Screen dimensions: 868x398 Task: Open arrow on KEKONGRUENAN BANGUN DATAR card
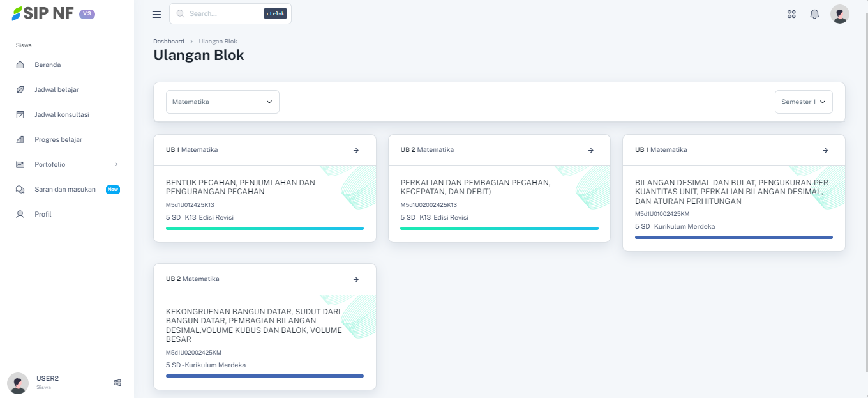[355, 279]
